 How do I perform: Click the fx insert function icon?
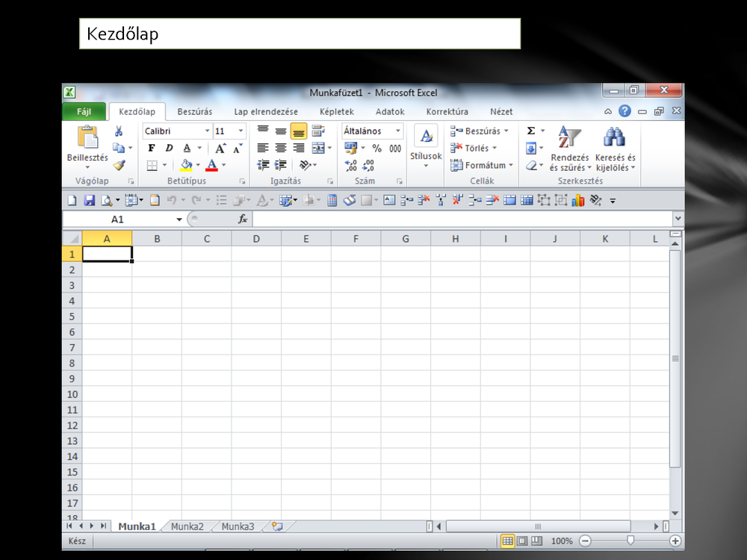tap(243, 219)
